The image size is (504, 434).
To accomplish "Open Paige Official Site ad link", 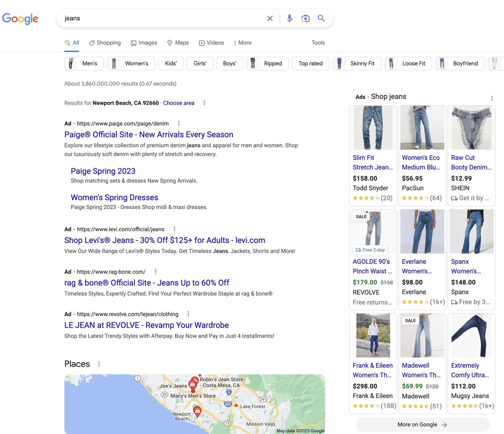I will 149,135.
